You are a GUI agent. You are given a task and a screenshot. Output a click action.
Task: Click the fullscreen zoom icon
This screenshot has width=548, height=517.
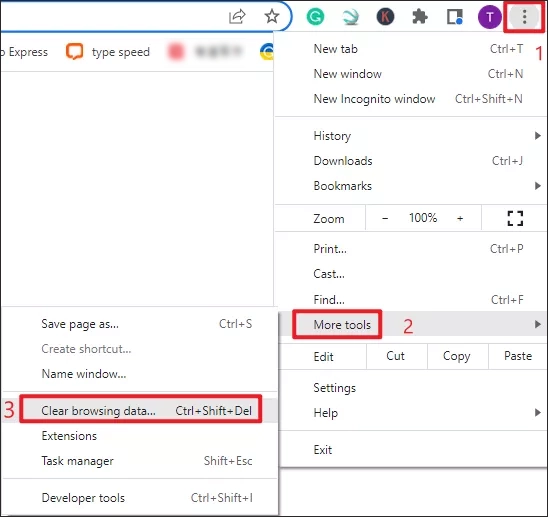[515, 218]
